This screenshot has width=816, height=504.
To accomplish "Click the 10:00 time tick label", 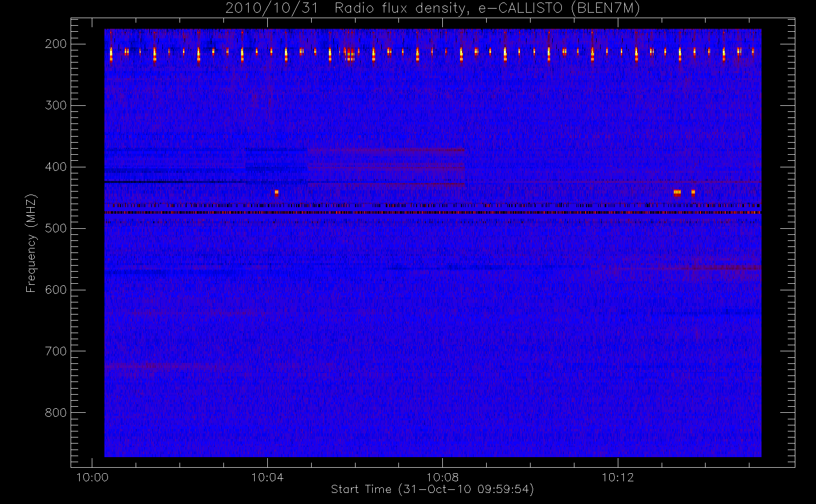I will point(92,477).
